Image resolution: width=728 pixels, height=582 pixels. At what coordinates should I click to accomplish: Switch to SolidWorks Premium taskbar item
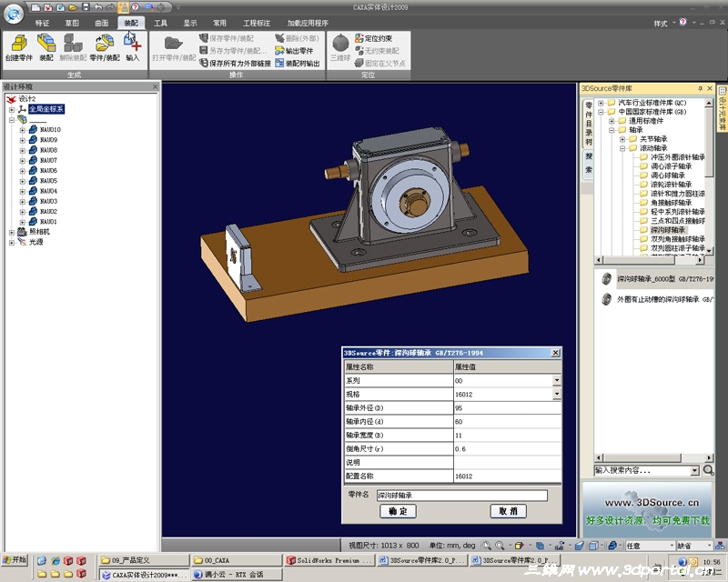[329, 560]
